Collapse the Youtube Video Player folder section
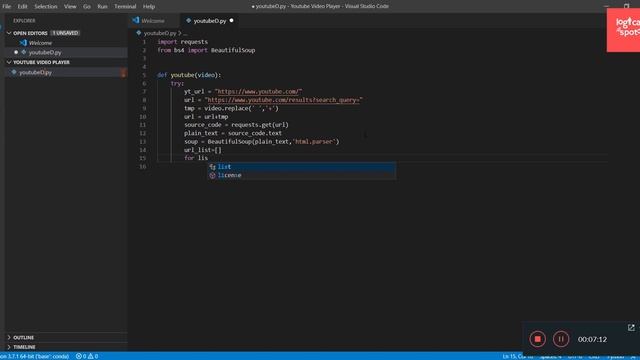Viewport: 640px width, 360px height. click(x=9, y=62)
